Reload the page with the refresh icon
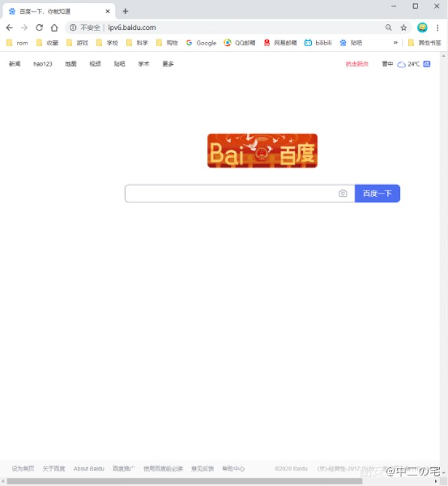 click(x=39, y=27)
